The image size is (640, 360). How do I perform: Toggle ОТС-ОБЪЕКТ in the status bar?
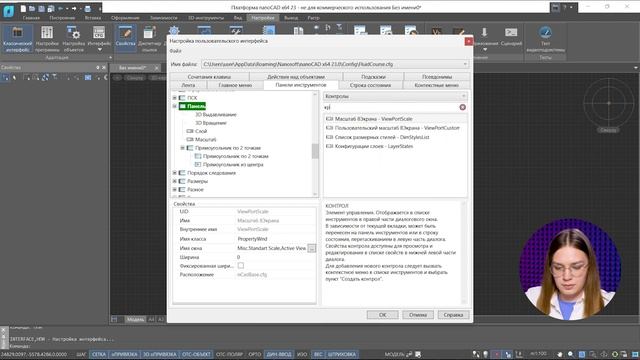(x=196, y=354)
